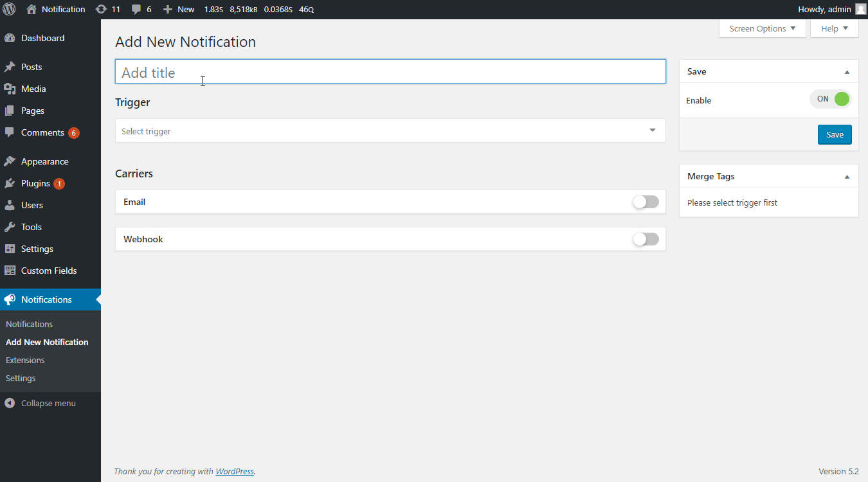The width and height of the screenshot is (868, 482).
Task: Open the Select trigger dropdown
Action: coord(390,130)
